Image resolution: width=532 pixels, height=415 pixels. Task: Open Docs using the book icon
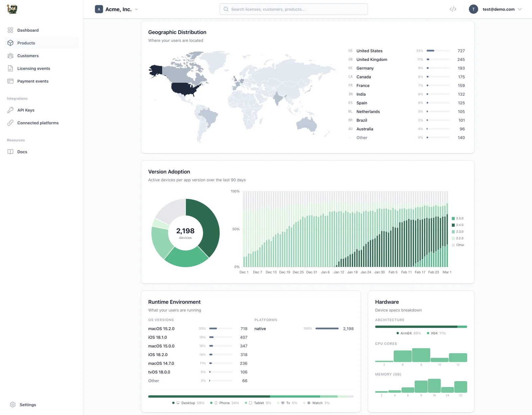(10, 152)
